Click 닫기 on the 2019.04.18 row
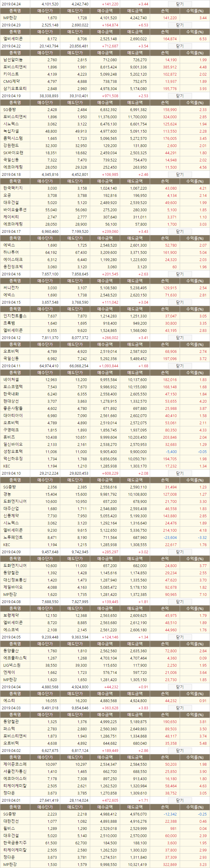This screenshot has height=868, width=210. [x=180, y=175]
